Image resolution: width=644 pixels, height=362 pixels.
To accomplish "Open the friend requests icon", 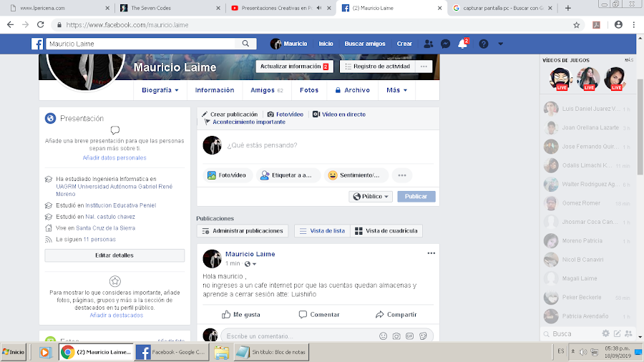I will pyautogui.click(x=429, y=44).
